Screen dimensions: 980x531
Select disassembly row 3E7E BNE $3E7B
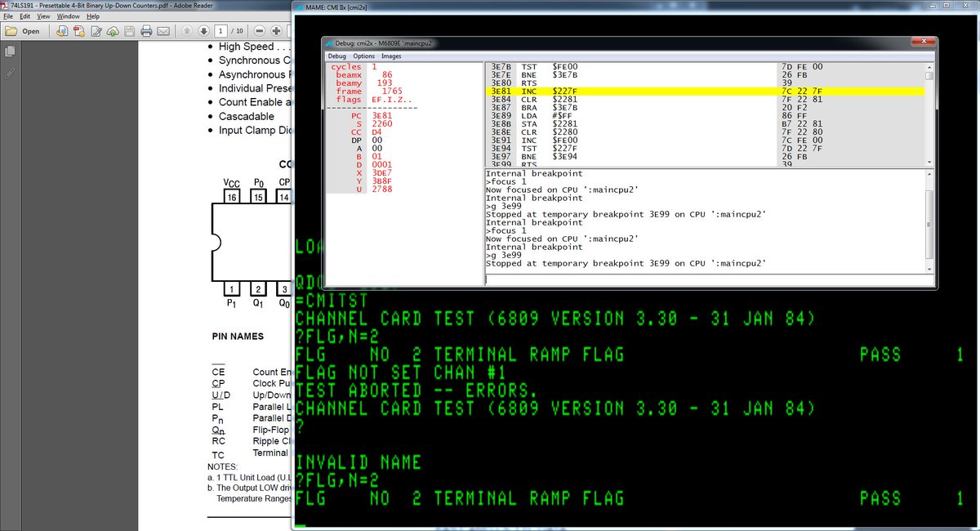[x=705, y=75]
